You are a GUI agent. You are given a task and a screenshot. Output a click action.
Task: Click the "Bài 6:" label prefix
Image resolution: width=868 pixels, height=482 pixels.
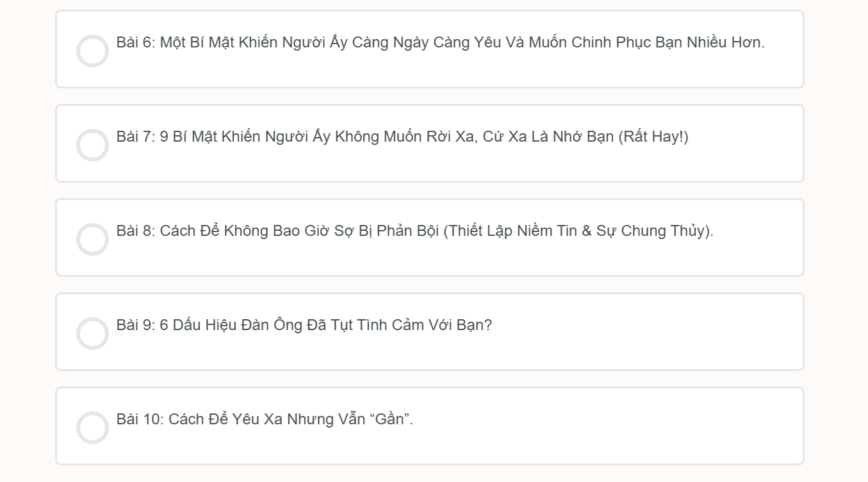[136, 43]
